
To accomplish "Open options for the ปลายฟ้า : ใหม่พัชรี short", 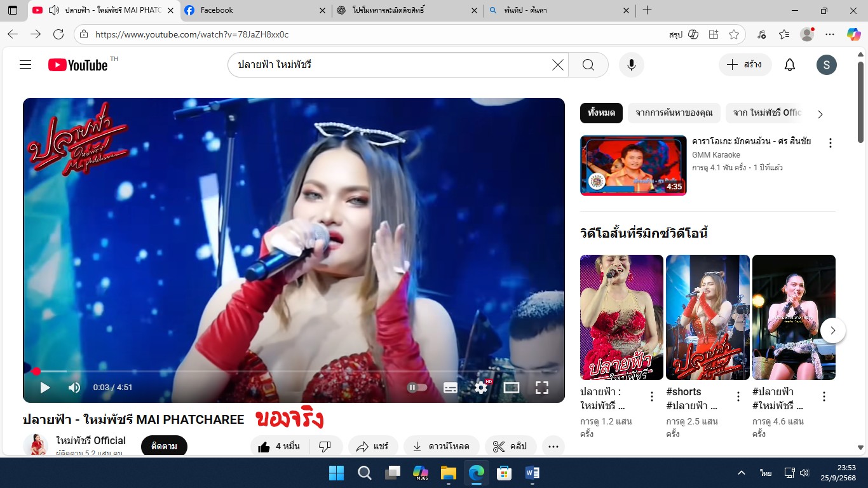I will coord(651,396).
